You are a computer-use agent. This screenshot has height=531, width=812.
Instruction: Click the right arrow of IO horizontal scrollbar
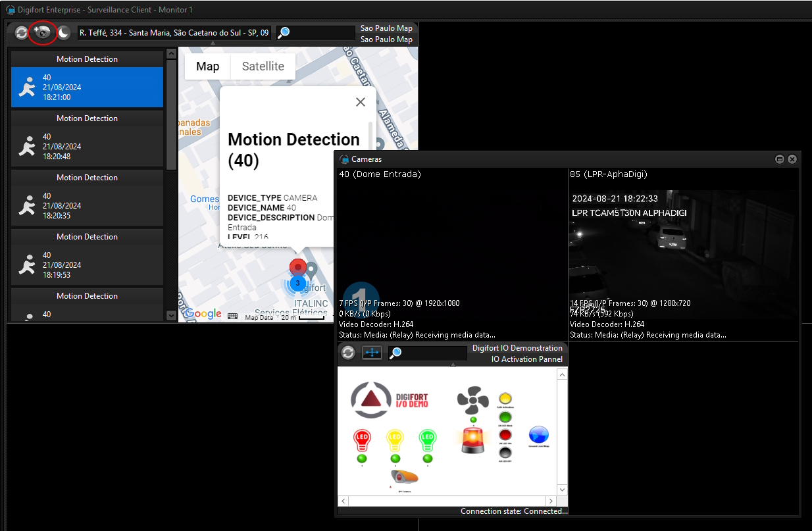pos(551,501)
